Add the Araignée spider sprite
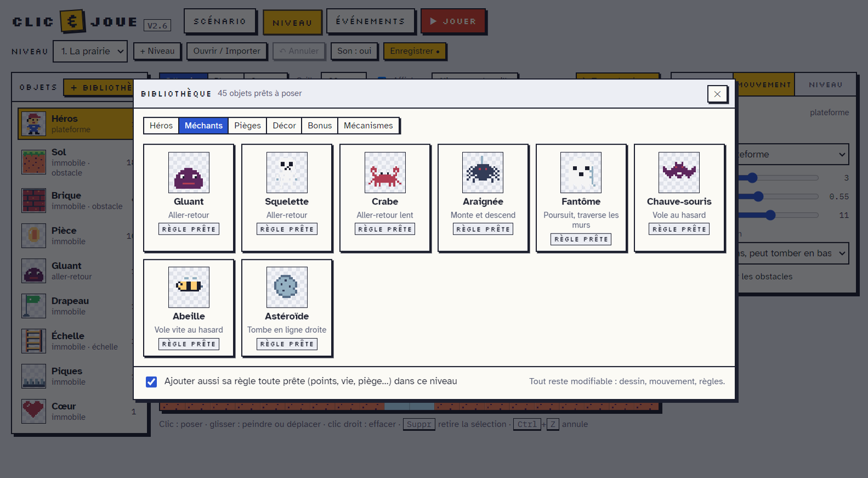The height and width of the screenshot is (478, 868). point(483,172)
